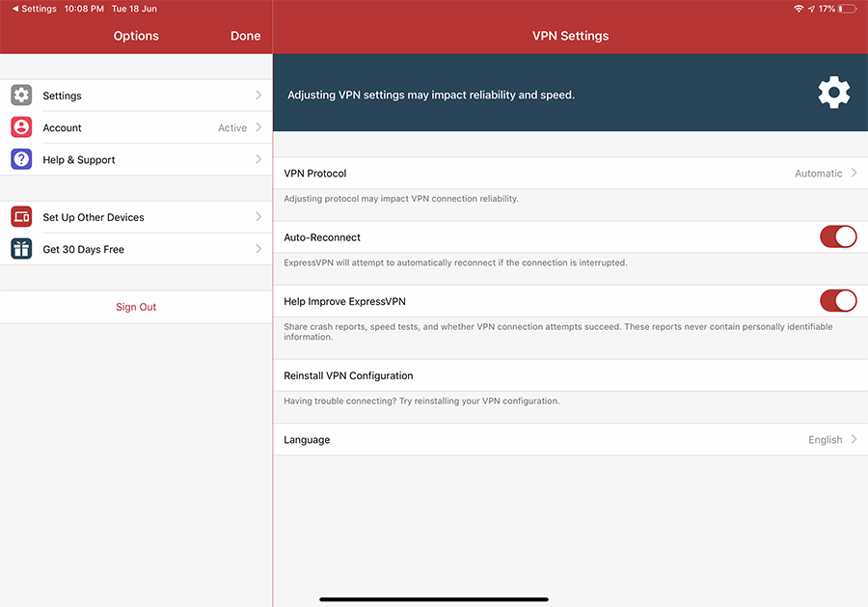Tap the red Account person icon
Image resolution: width=868 pixels, height=607 pixels.
(21, 127)
